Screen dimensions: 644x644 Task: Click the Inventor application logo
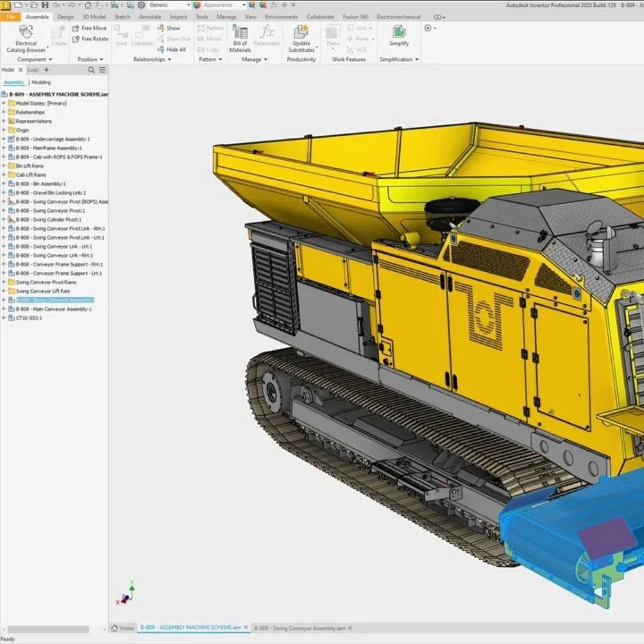(x=5, y=5)
